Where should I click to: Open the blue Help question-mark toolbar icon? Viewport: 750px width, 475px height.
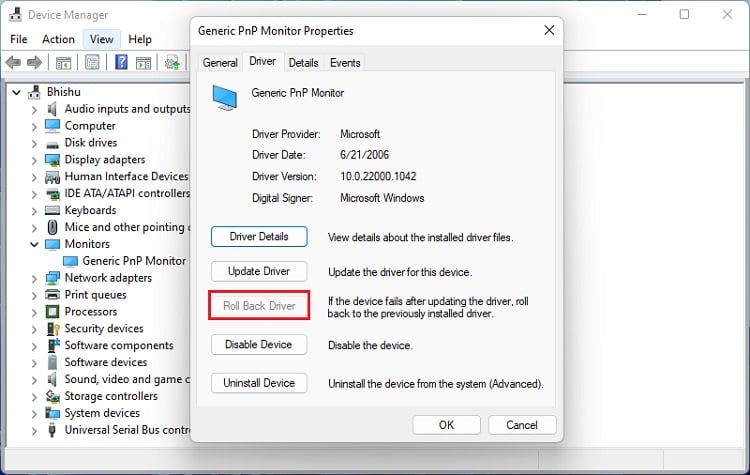121,62
